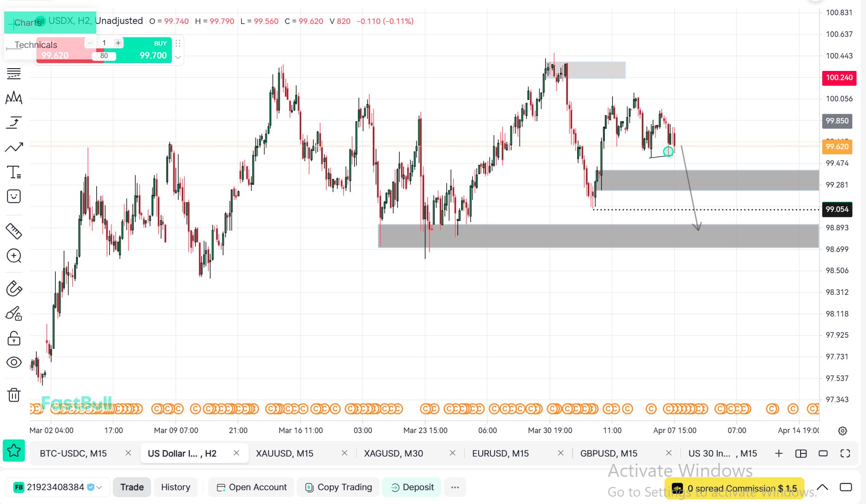Open the Fibonacci lines drawing tool

[14, 74]
